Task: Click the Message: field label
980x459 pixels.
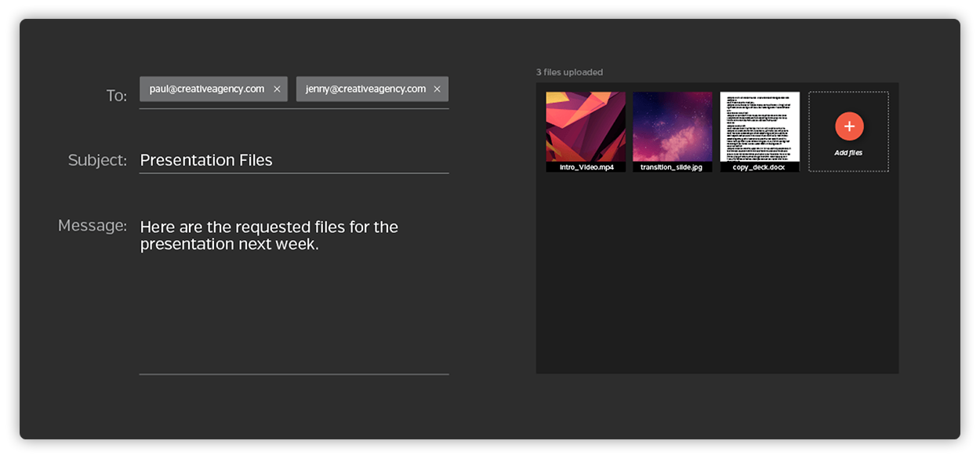Action: [x=93, y=224]
